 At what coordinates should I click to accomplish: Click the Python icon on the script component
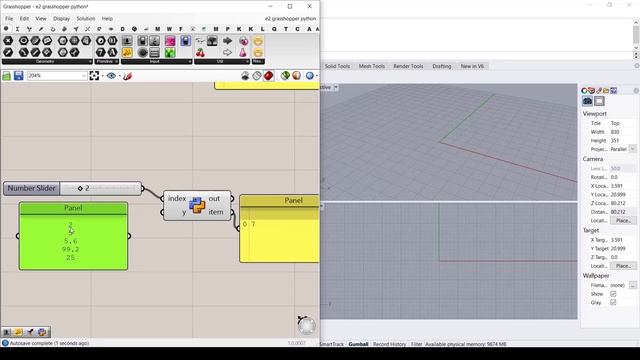(x=197, y=205)
